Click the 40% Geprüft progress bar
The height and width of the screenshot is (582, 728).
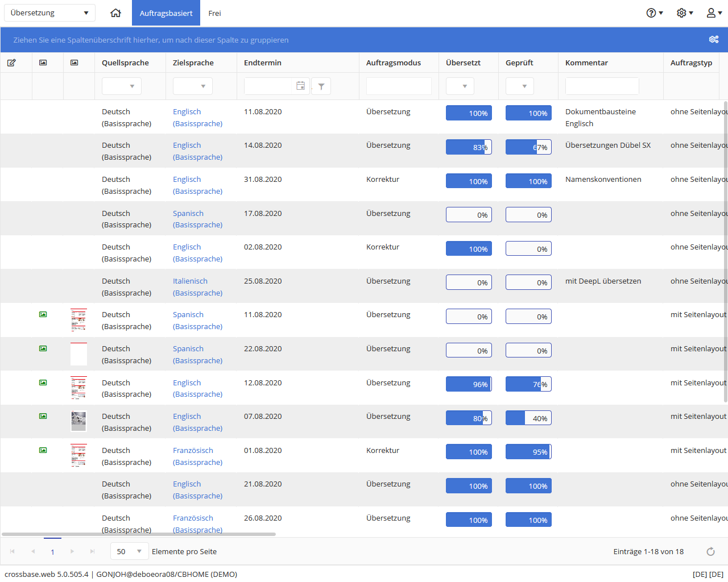tap(528, 418)
